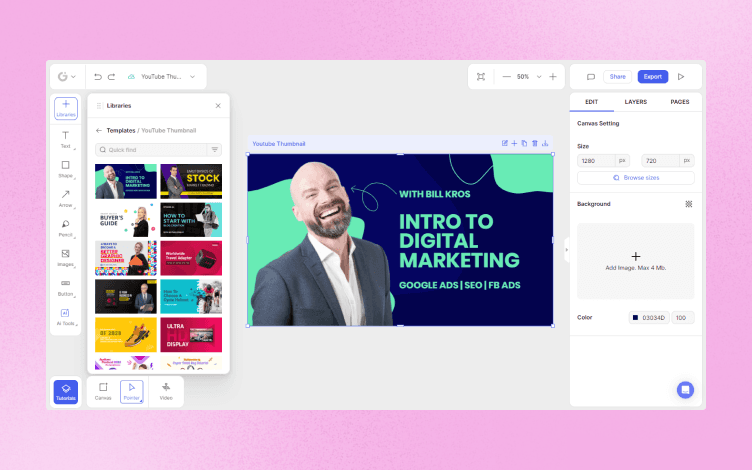This screenshot has height=470, width=752.
Task: Switch to the LAYERS tab
Action: pos(635,102)
